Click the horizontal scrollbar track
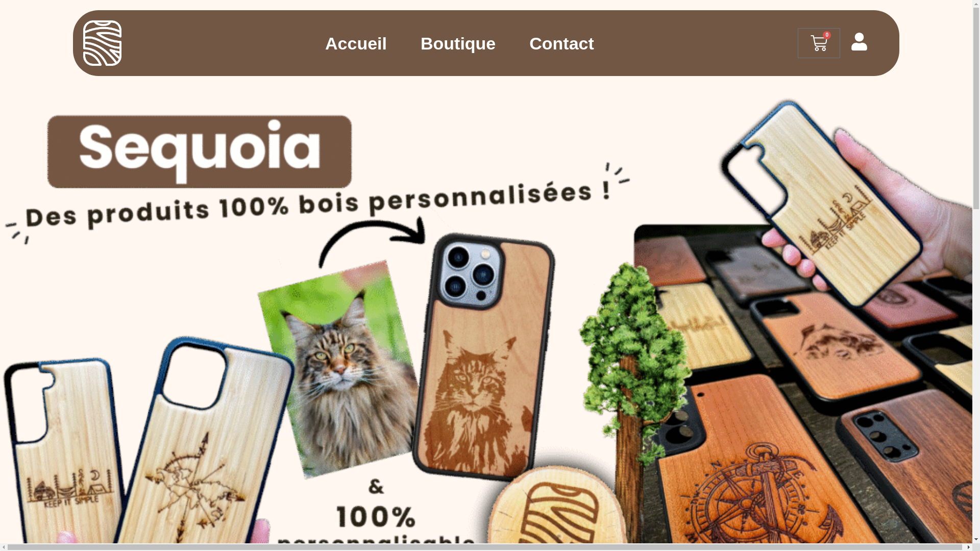This screenshot has width=980, height=551. [x=485, y=547]
